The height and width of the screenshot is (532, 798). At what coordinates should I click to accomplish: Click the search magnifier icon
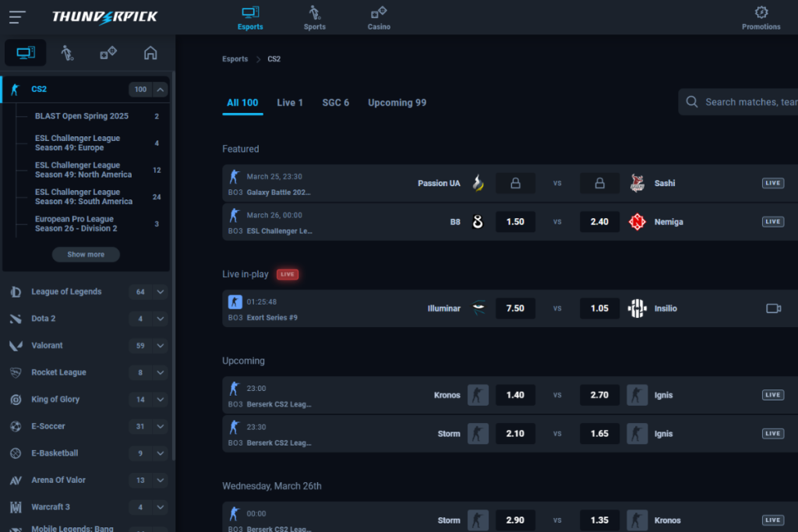[692, 102]
